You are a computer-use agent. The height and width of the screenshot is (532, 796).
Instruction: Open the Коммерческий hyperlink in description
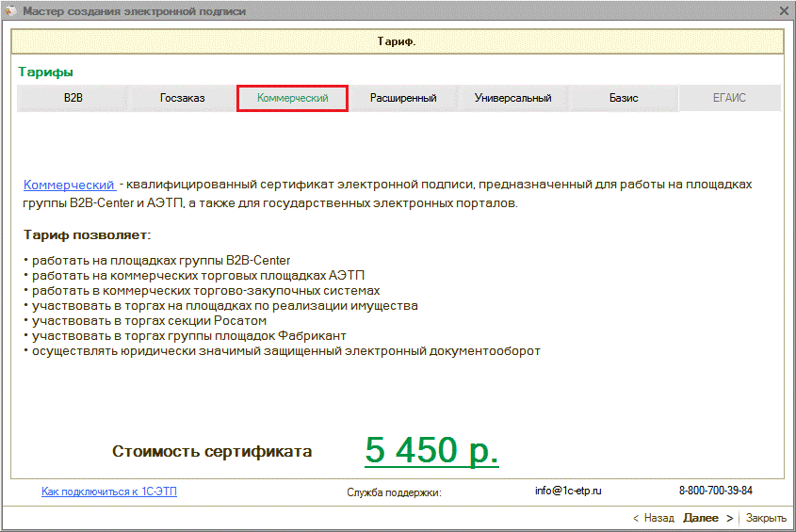(x=69, y=185)
